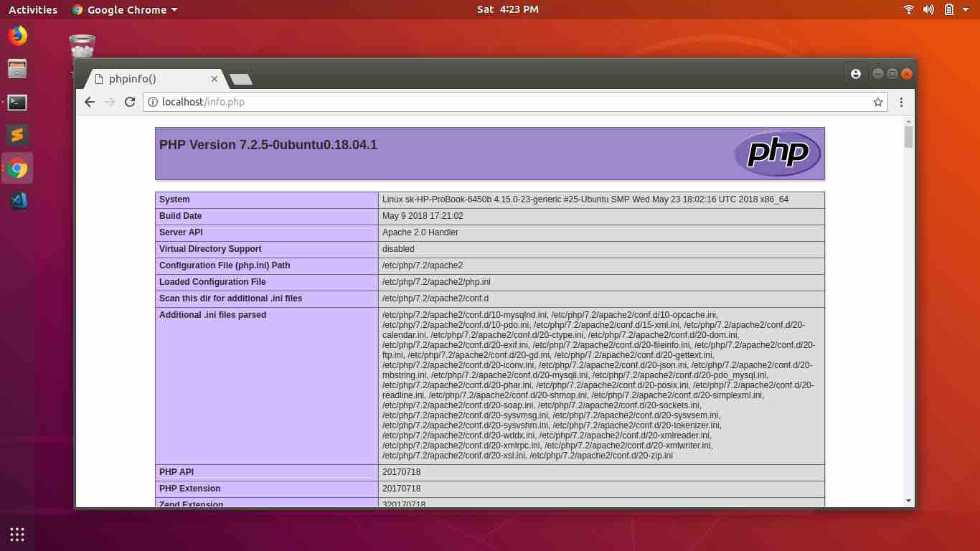Open the Files manager dock icon
980x551 pixels.
(17, 69)
